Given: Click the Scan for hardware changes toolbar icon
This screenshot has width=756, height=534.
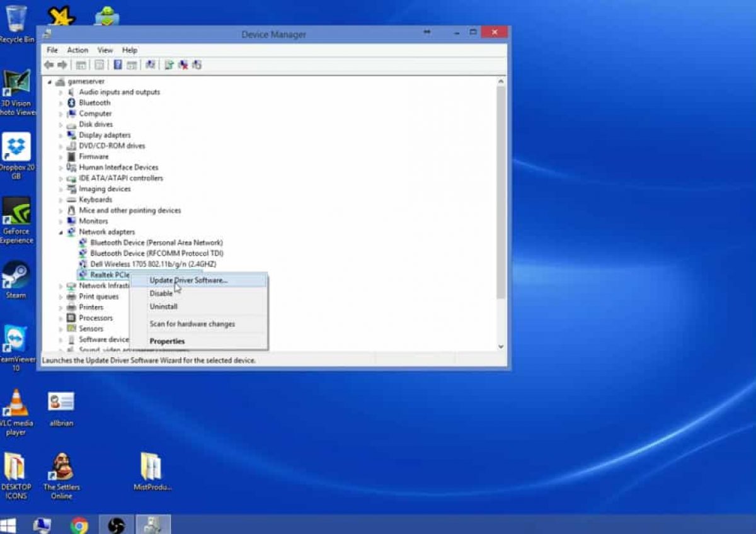Looking at the screenshot, I should [x=151, y=65].
